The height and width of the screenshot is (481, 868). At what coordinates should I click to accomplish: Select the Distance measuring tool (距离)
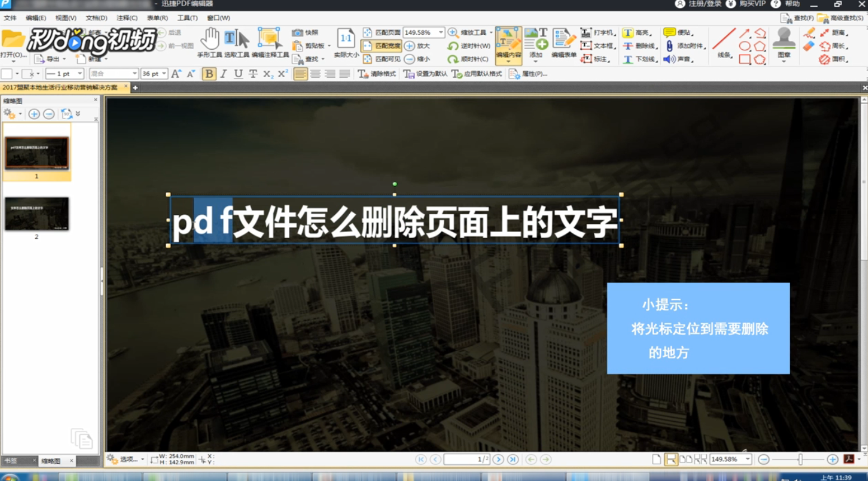[834, 32]
